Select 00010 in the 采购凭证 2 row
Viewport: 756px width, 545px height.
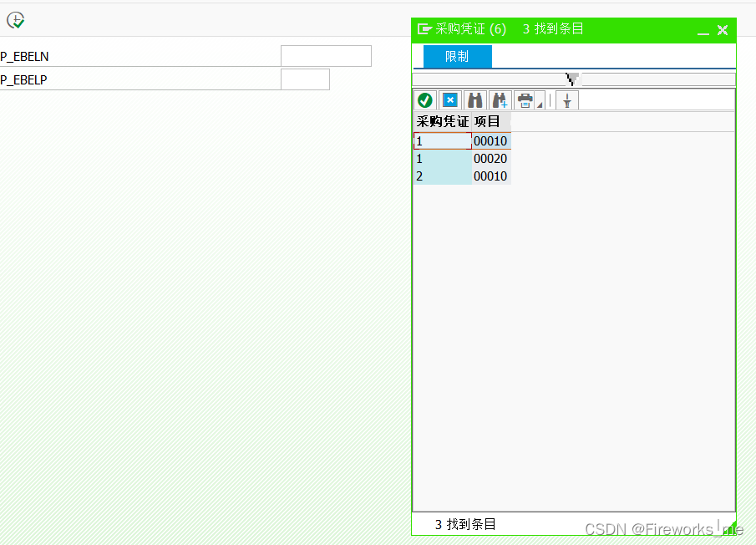(x=491, y=176)
